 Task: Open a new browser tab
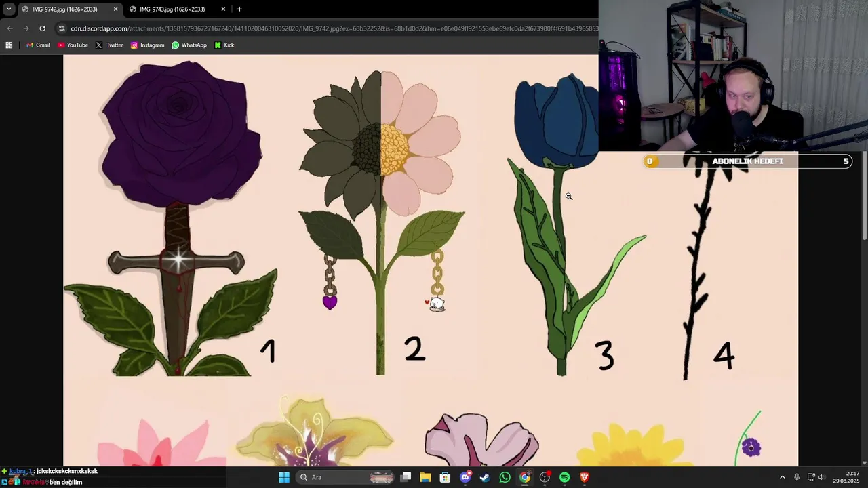239,9
